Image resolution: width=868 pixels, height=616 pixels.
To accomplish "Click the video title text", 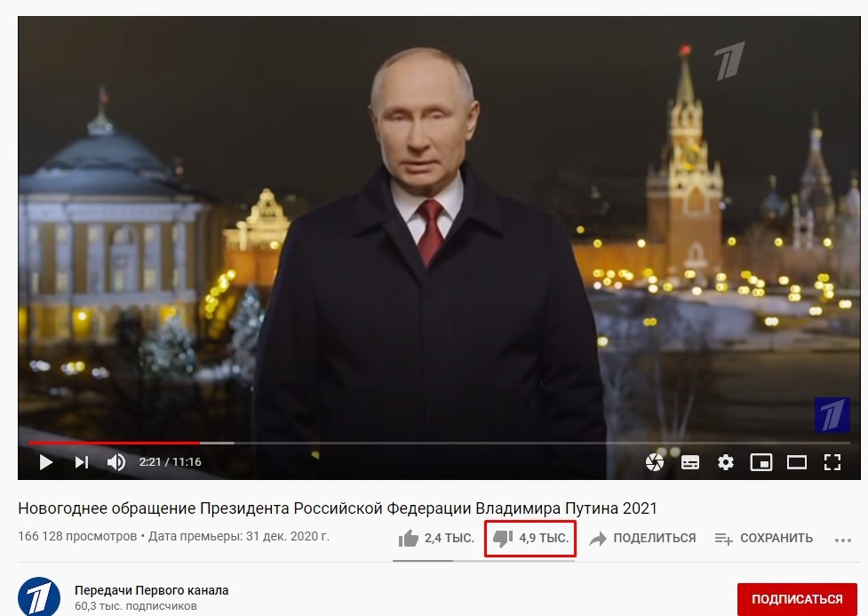I will [337, 508].
